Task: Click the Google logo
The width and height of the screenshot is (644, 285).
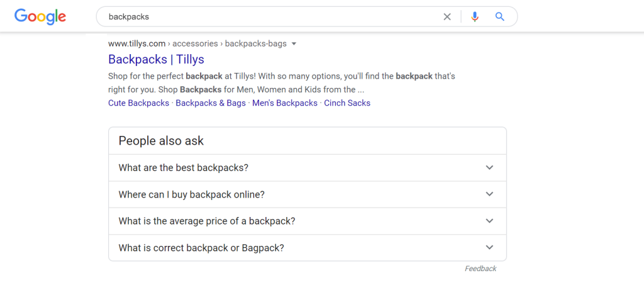Action: 40,17
